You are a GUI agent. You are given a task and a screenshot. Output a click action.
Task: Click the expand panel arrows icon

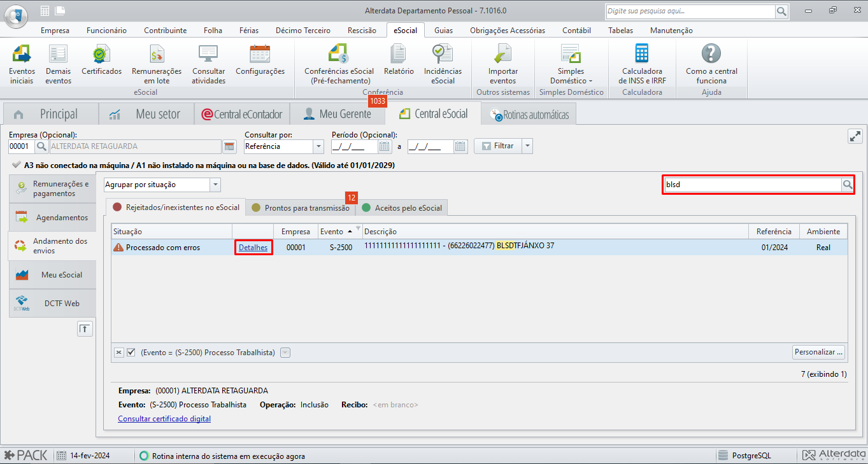click(855, 136)
